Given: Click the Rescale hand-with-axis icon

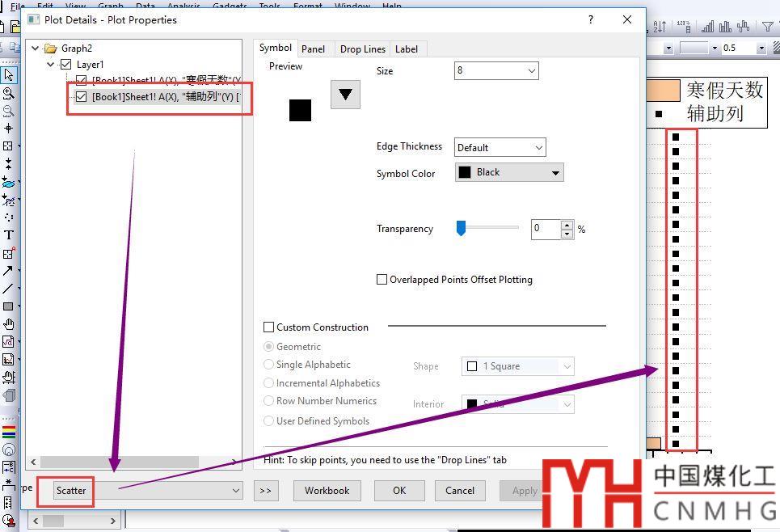Looking at the screenshot, I should [x=8, y=378].
